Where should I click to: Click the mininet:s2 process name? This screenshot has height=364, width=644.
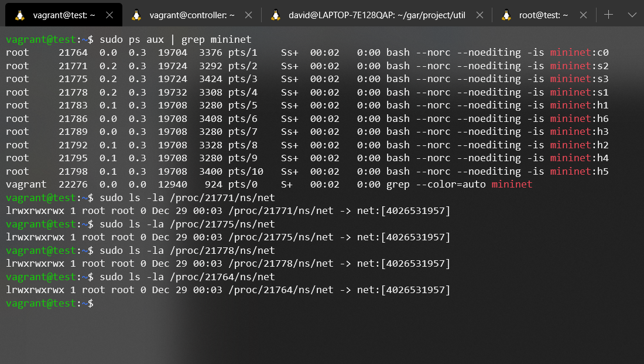pyautogui.click(x=580, y=66)
